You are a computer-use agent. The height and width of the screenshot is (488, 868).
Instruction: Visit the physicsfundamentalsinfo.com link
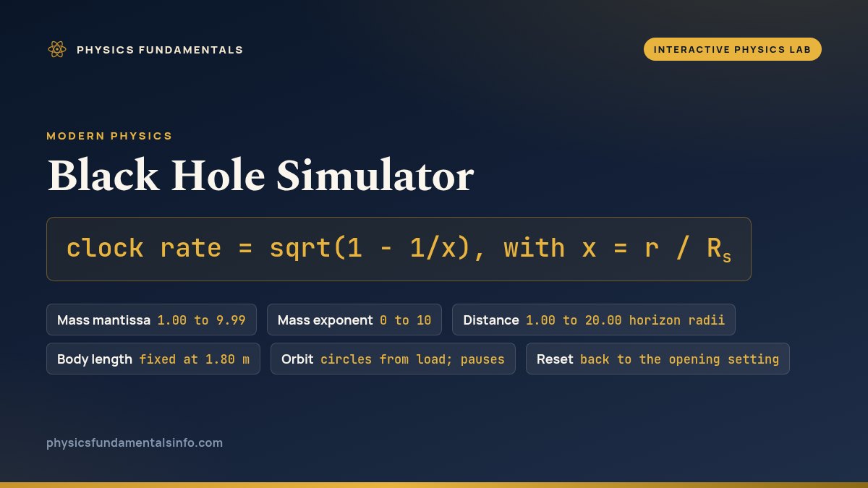135,442
